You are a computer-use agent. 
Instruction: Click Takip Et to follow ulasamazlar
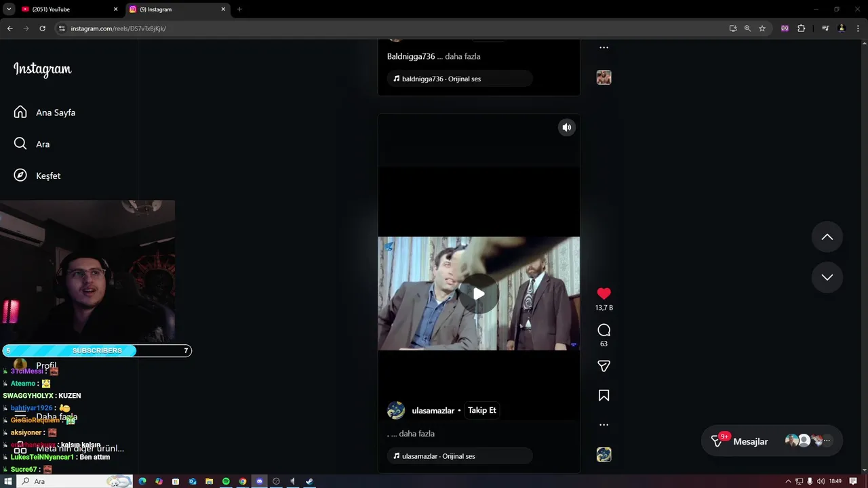coord(482,410)
